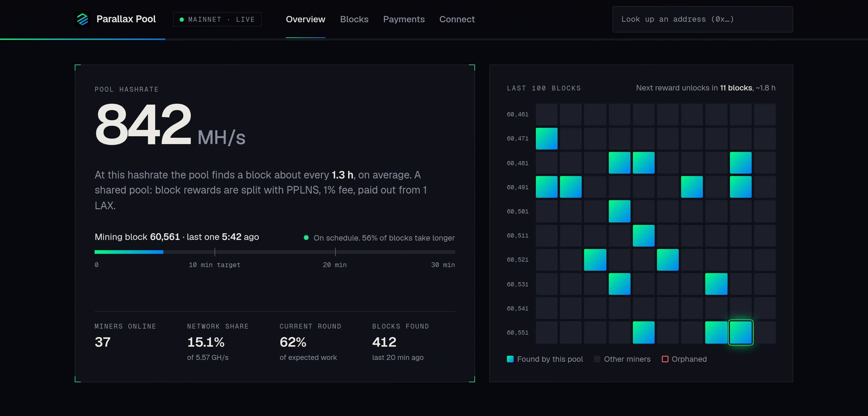Click the Orphaned legend swatch

click(x=665, y=359)
